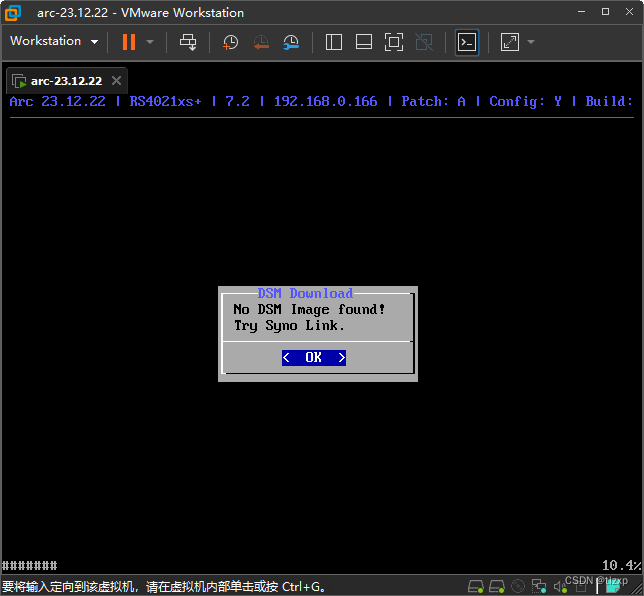Minimize the VMware Workstation window
Screen dimensions: 644x596
point(581,12)
